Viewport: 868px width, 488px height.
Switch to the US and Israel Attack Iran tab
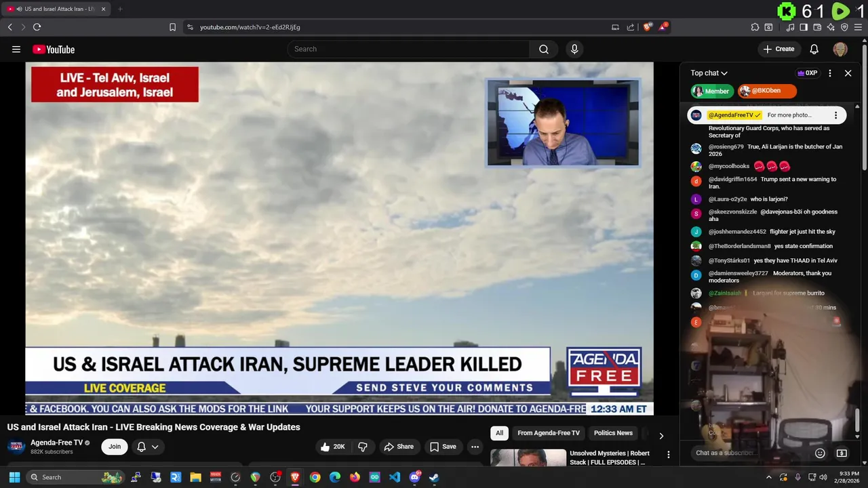pos(56,9)
